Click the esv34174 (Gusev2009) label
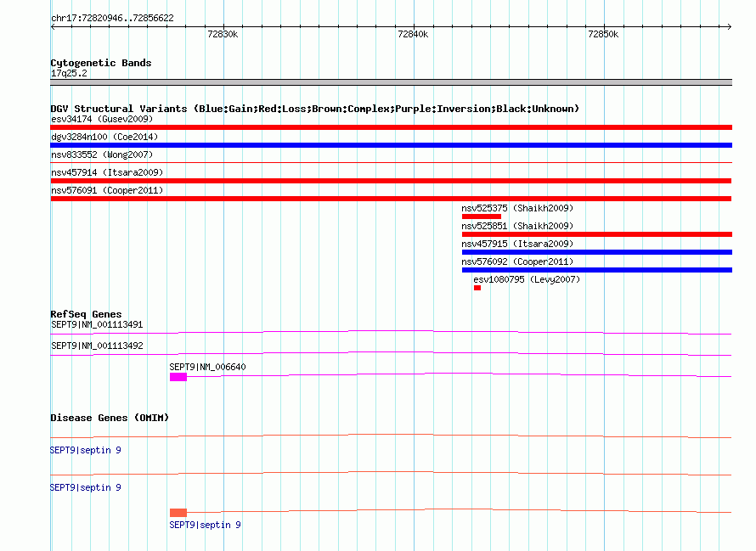The height and width of the screenshot is (551, 756). pos(102,119)
